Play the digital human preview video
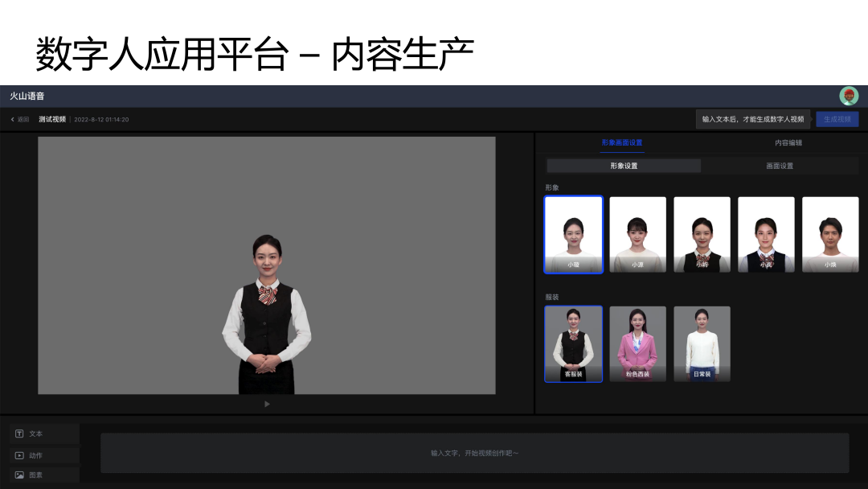 click(x=267, y=405)
